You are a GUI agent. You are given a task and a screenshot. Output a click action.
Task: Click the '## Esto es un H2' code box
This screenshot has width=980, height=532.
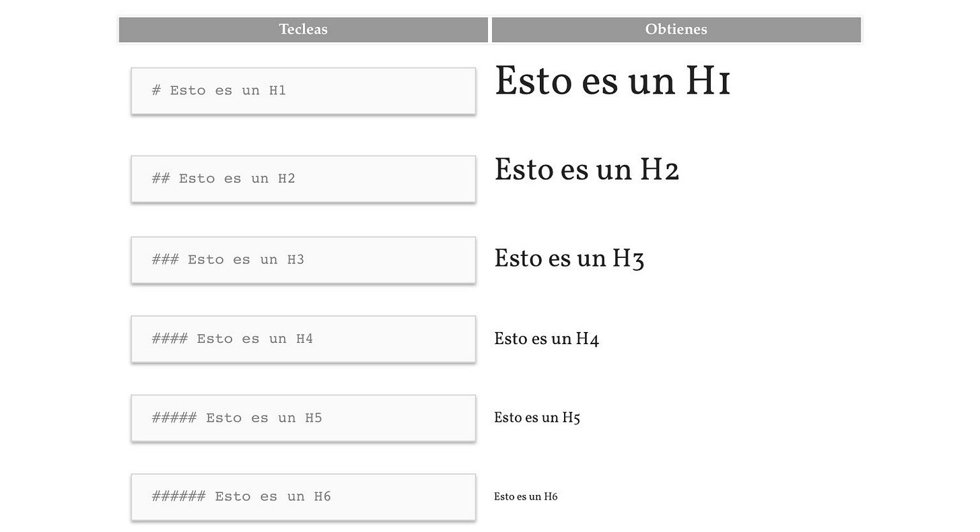304,179
